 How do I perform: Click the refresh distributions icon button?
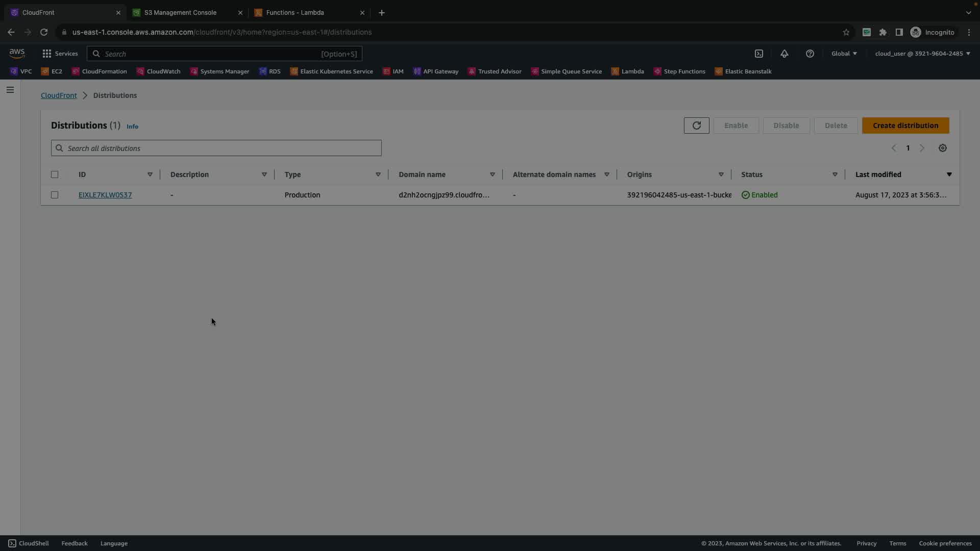[x=696, y=126]
